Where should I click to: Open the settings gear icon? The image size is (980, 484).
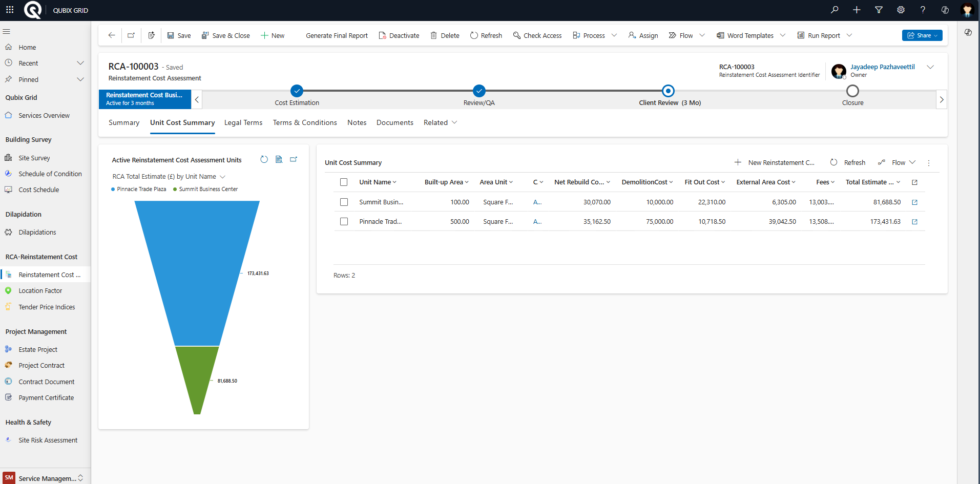[x=901, y=10]
